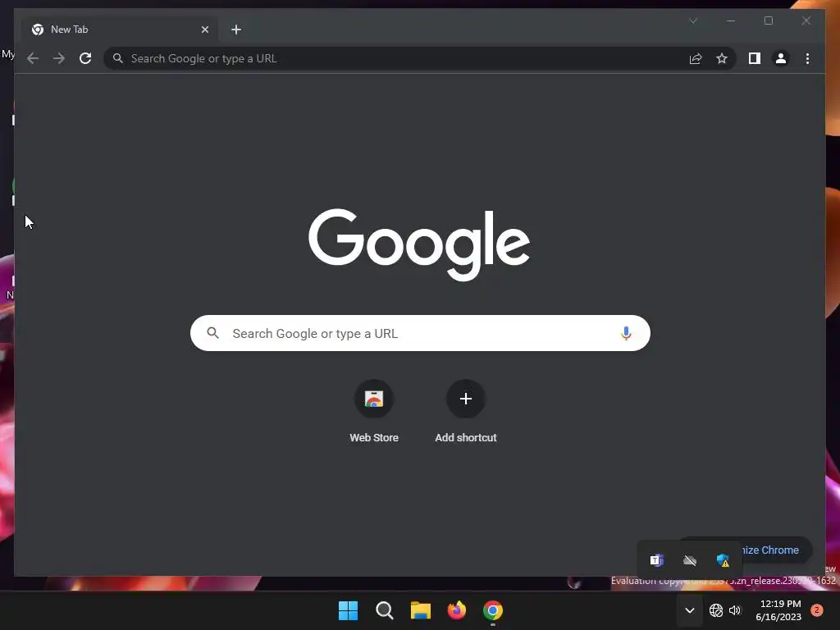Open Windows Start menu

348,610
